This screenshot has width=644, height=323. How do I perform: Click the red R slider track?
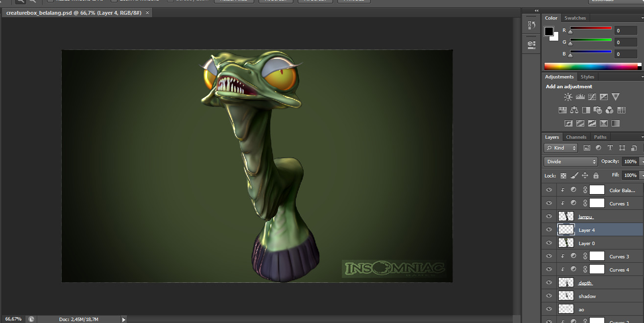pos(590,28)
